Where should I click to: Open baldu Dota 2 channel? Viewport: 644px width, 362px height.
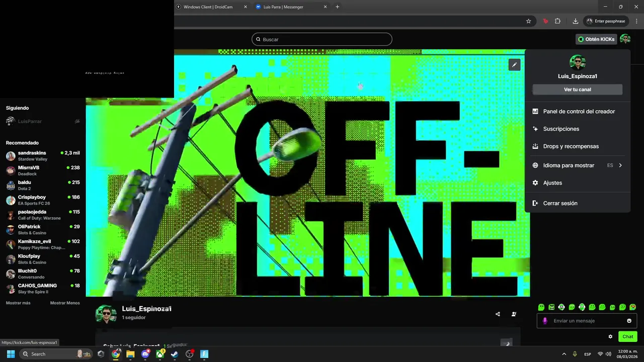[43, 186]
